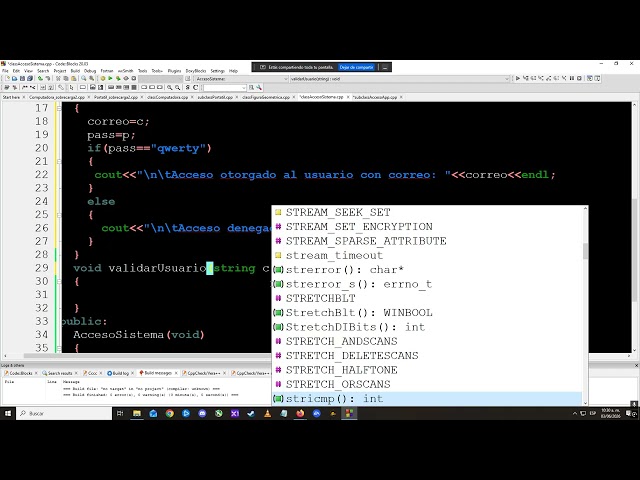Click the Rebuild toolbar icon
The width and height of the screenshot is (640, 480).
[x=126, y=78]
